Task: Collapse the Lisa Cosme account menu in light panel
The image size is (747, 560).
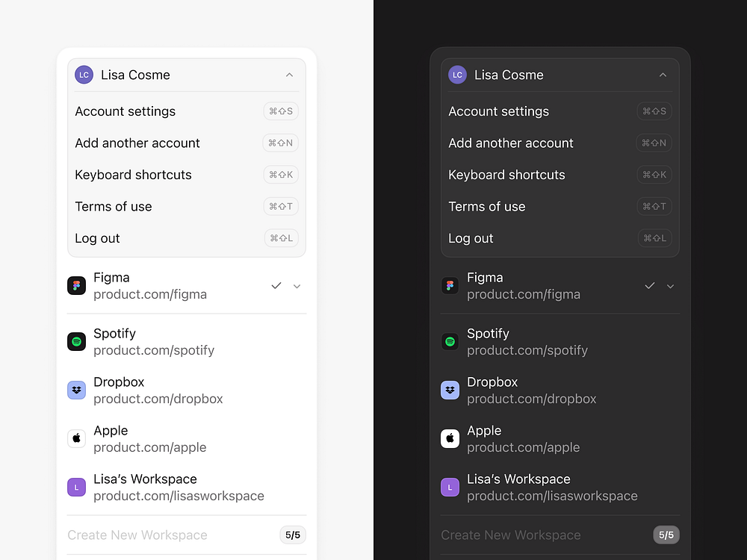Action: pos(290,75)
